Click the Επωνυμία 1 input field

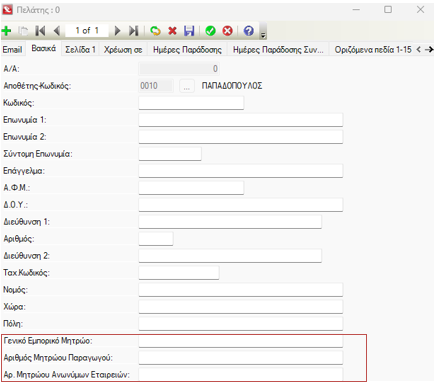241,120
